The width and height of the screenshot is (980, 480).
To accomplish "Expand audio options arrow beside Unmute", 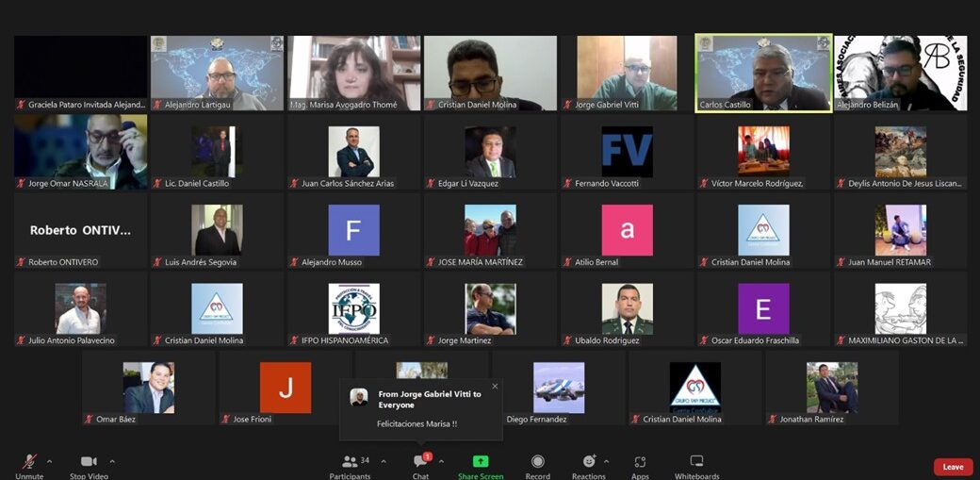I will pyautogui.click(x=50, y=461).
